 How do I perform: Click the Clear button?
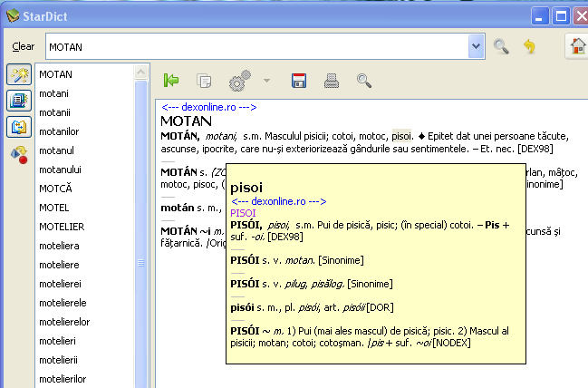coord(24,46)
